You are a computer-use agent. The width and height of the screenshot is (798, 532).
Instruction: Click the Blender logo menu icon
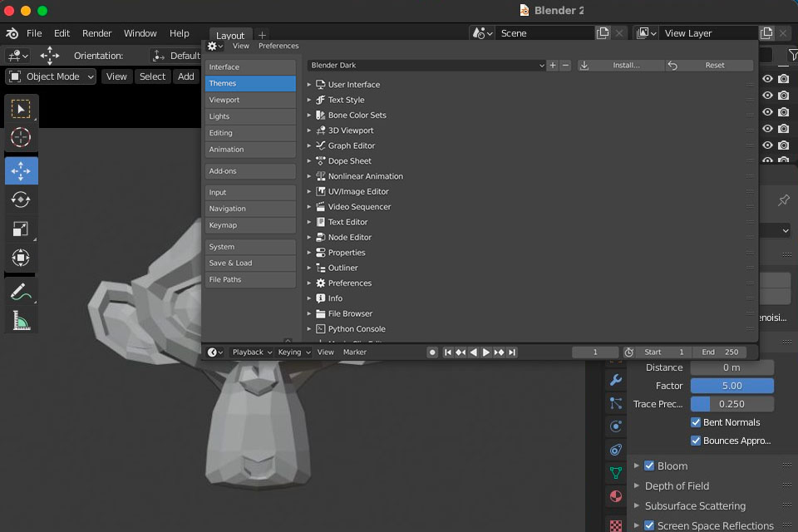(x=12, y=33)
